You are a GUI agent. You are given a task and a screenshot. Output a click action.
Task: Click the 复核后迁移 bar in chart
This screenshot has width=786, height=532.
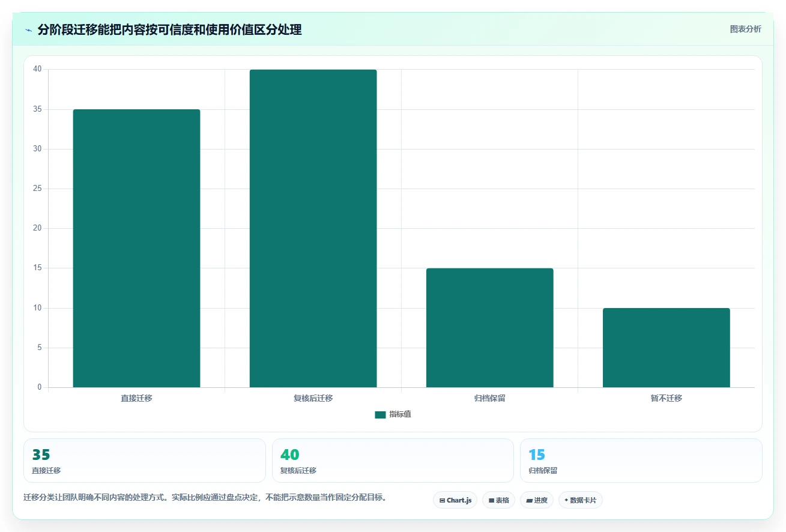coord(313,228)
